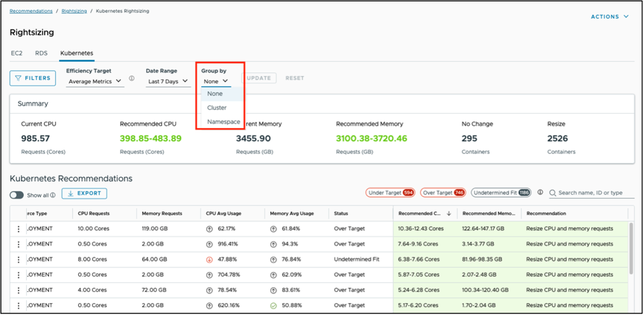Click the download icon on Export button
Image resolution: width=644 pixels, height=316 pixels.
pos(71,193)
